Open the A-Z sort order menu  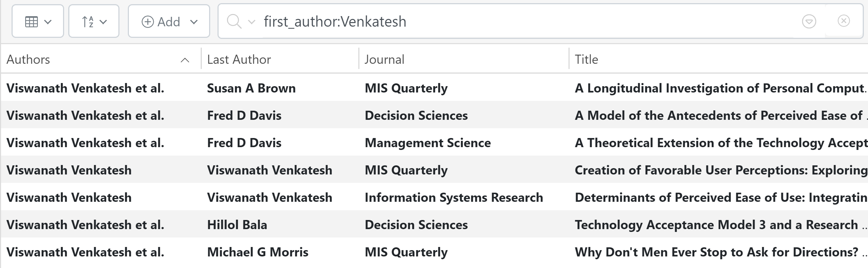[94, 22]
